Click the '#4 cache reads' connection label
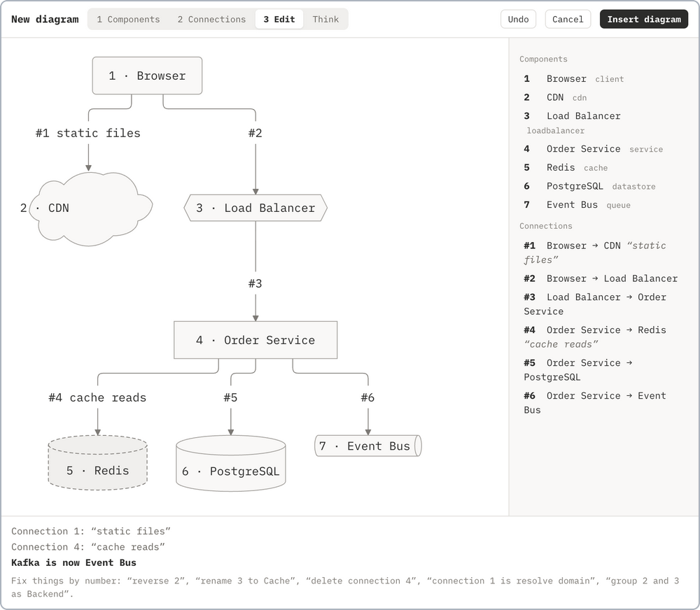700x610 pixels. tap(97, 397)
